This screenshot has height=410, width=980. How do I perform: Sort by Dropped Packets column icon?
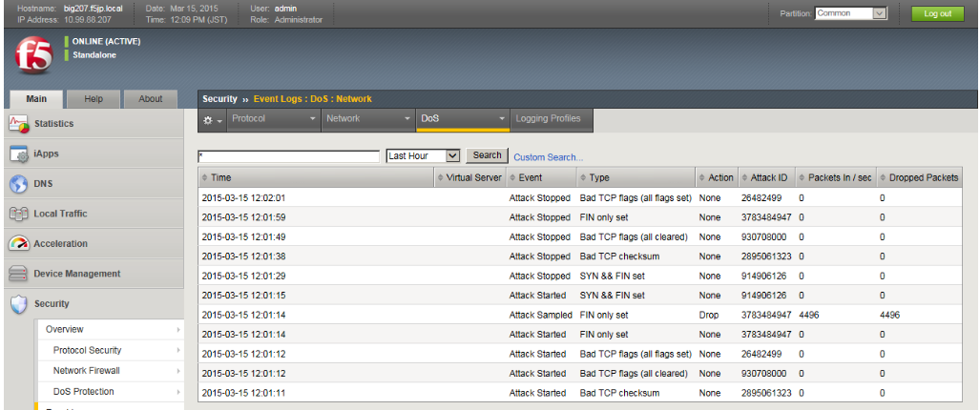point(883,178)
